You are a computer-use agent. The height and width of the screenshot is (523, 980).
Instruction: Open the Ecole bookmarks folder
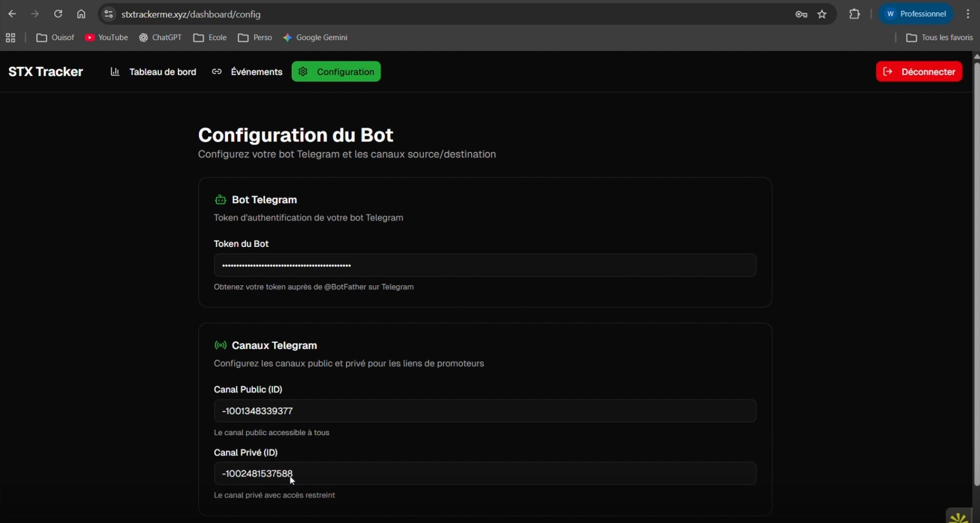(x=210, y=38)
